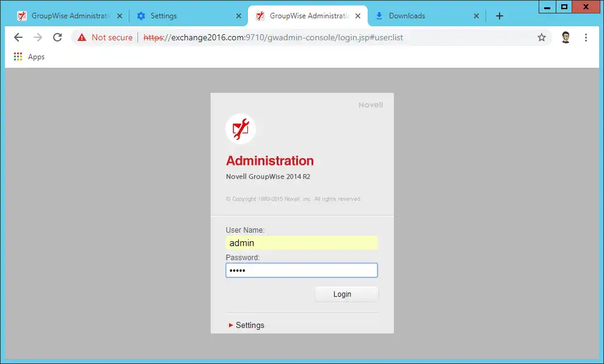Open the Chrome profile avatar
Image resolution: width=604 pixels, height=364 pixels.
coord(566,37)
